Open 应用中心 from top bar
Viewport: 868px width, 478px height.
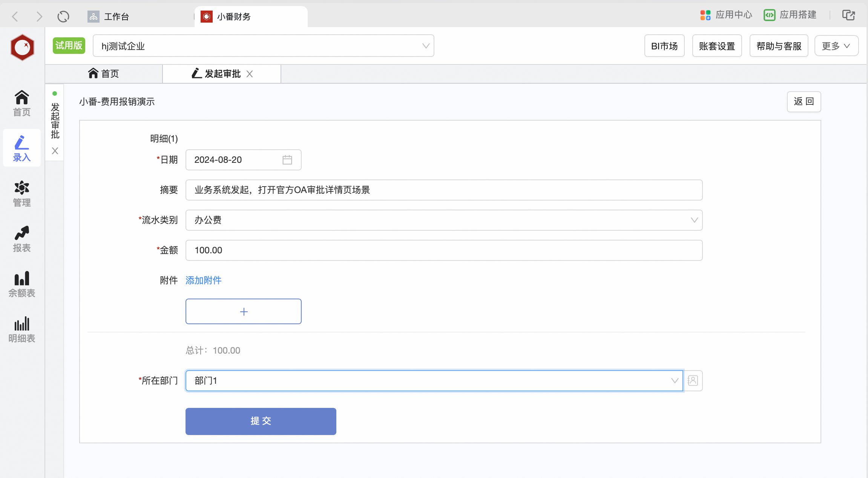(x=726, y=15)
